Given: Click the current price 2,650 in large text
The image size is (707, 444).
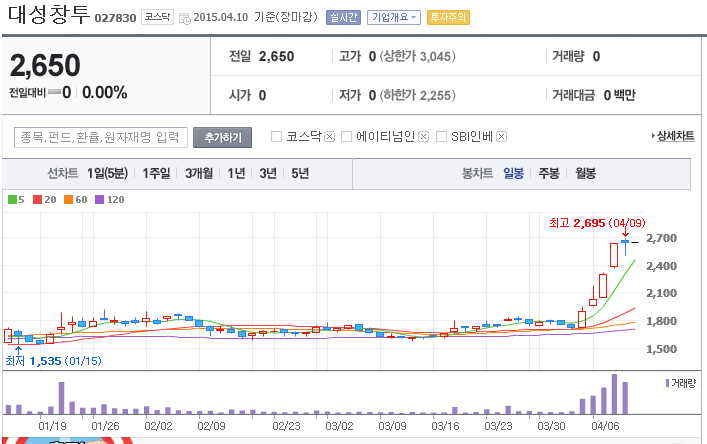Looking at the screenshot, I should pyautogui.click(x=45, y=65).
